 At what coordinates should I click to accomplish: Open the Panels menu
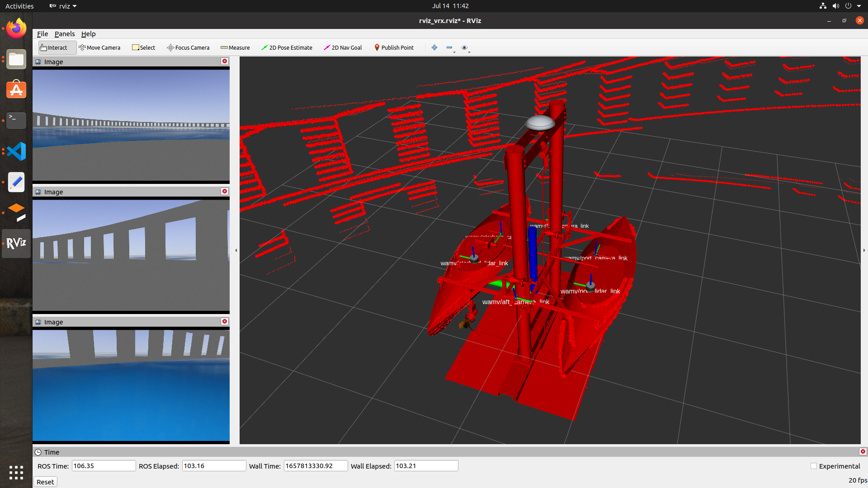(x=65, y=34)
